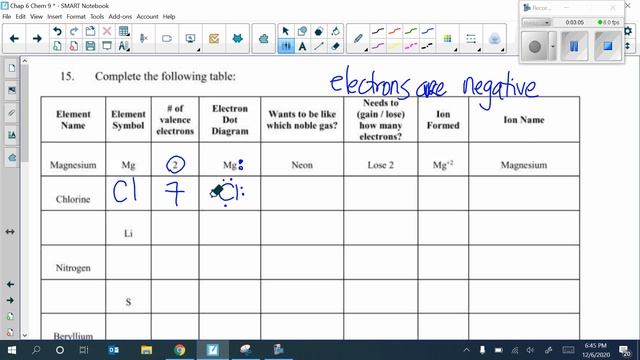This screenshot has height=360, width=640.
Task: Open the View menu
Action: coord(36,17)
